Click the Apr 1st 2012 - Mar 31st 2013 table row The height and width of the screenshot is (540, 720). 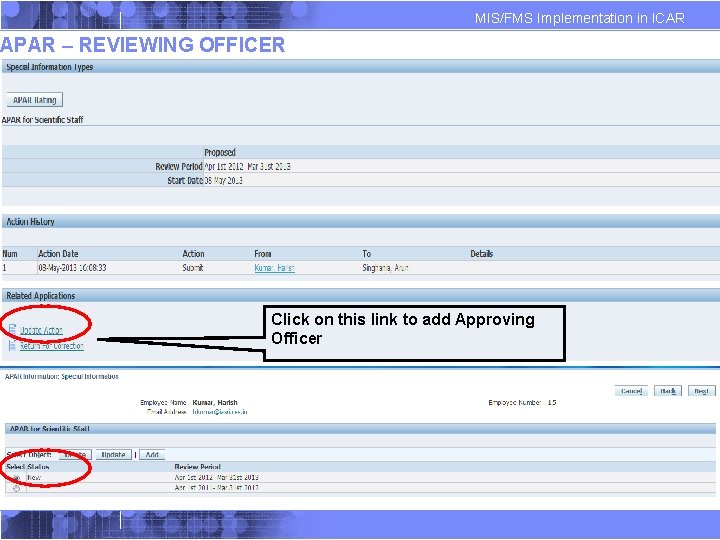[x=360, y=478]
